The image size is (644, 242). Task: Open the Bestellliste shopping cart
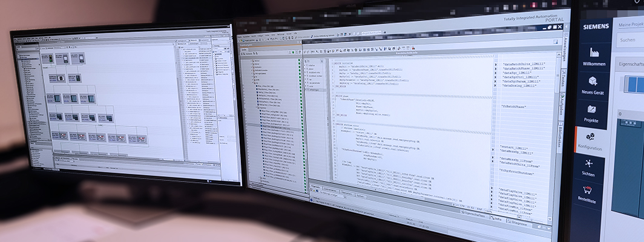pyautogui.click(x=586, y=195)
